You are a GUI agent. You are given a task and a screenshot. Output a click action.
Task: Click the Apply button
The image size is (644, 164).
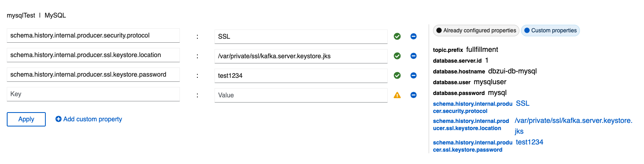tap(26, 119)
